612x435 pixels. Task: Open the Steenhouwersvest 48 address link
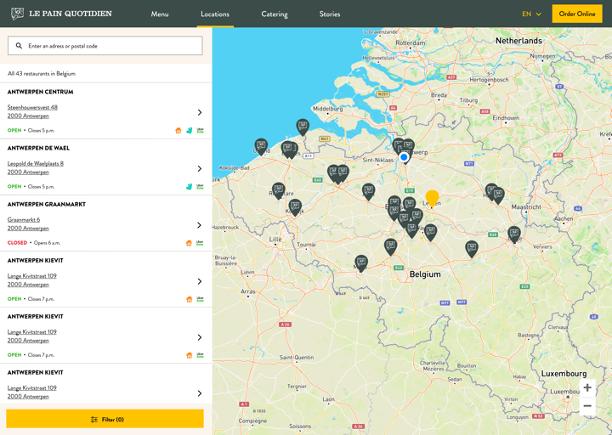pos(32,107)
